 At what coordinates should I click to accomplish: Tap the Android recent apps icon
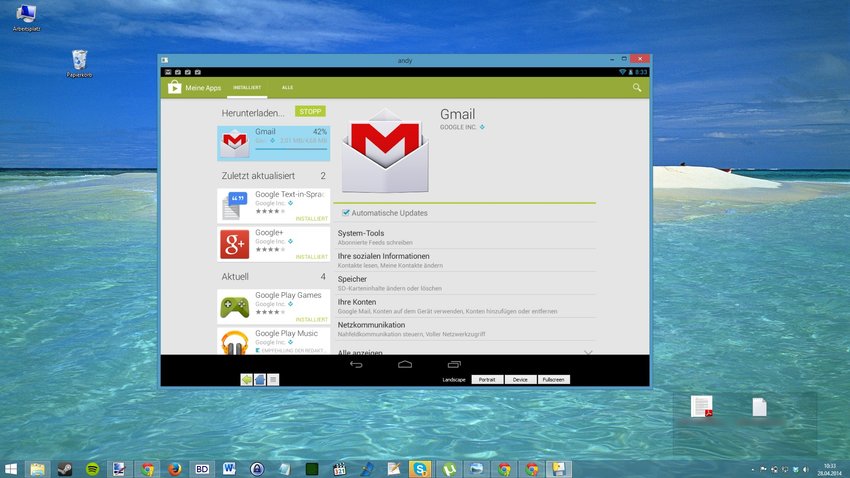pos(454,364)
